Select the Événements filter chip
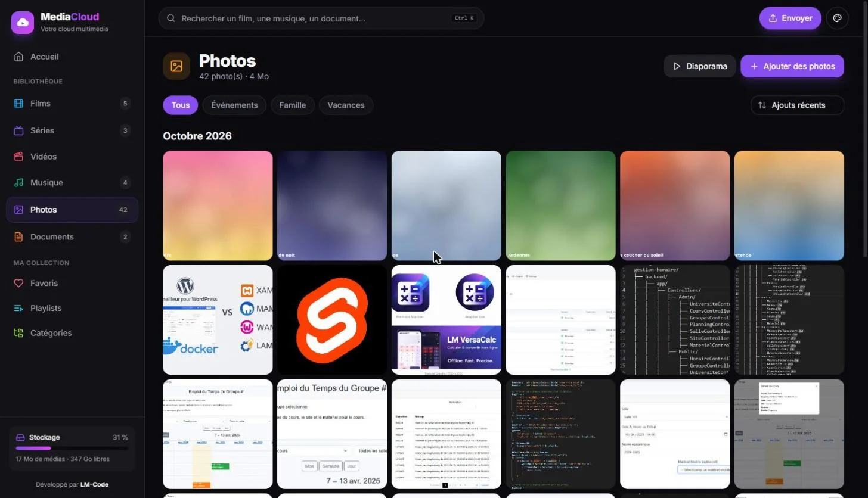This screenshot has width=868, height=498. coord(234,105)
